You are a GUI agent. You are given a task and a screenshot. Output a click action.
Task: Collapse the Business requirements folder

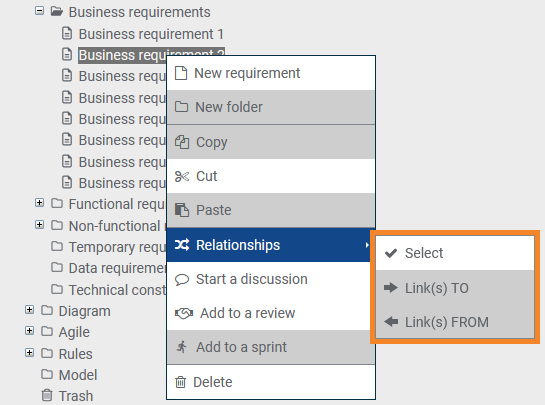point(39,11)
